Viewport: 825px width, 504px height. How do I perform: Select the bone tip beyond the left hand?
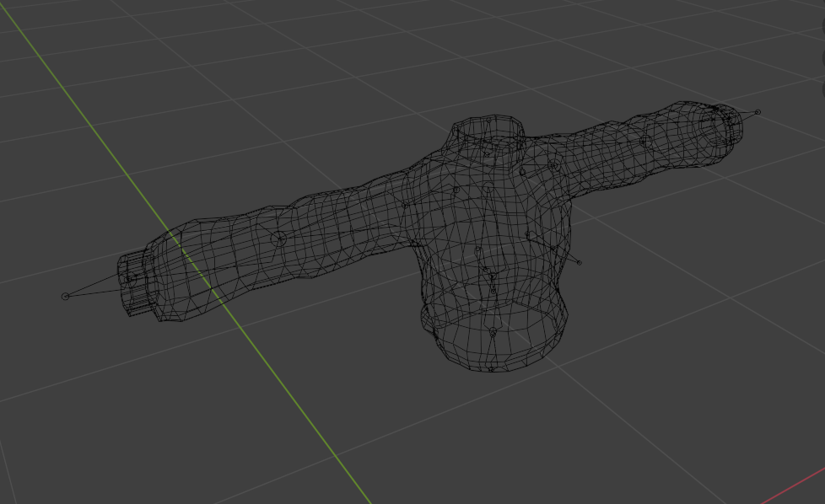(65, 297)
